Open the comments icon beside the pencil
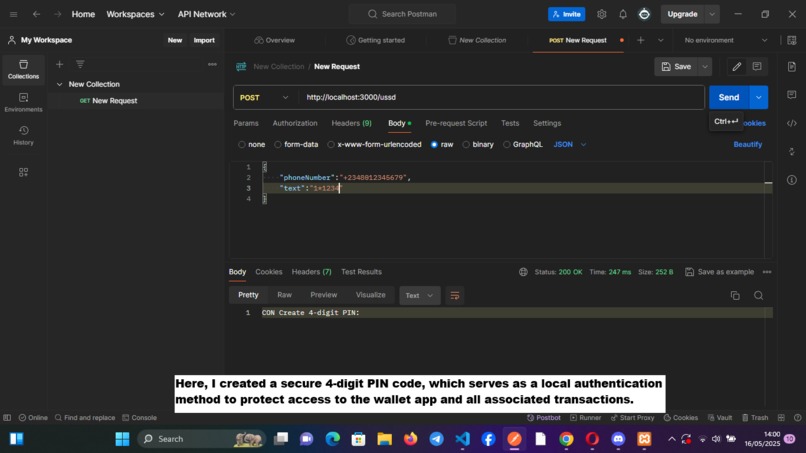This screenshot has height=453, width=806. click(757, 66)
